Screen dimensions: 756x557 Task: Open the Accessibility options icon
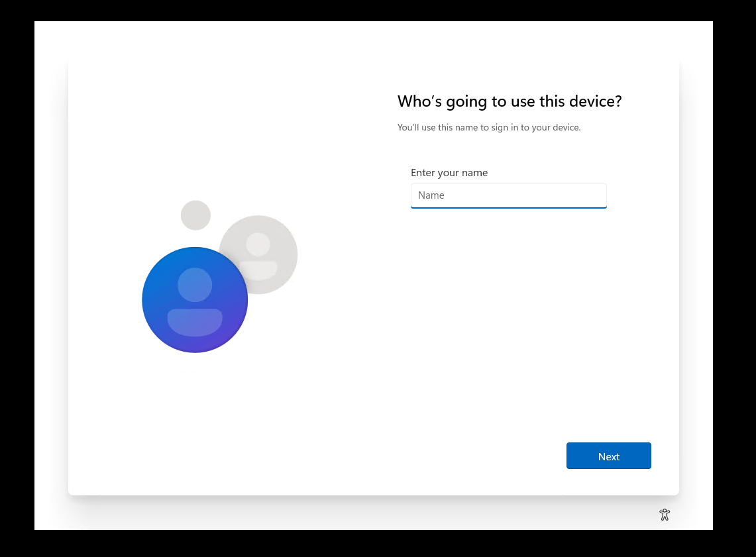[665, 515]
